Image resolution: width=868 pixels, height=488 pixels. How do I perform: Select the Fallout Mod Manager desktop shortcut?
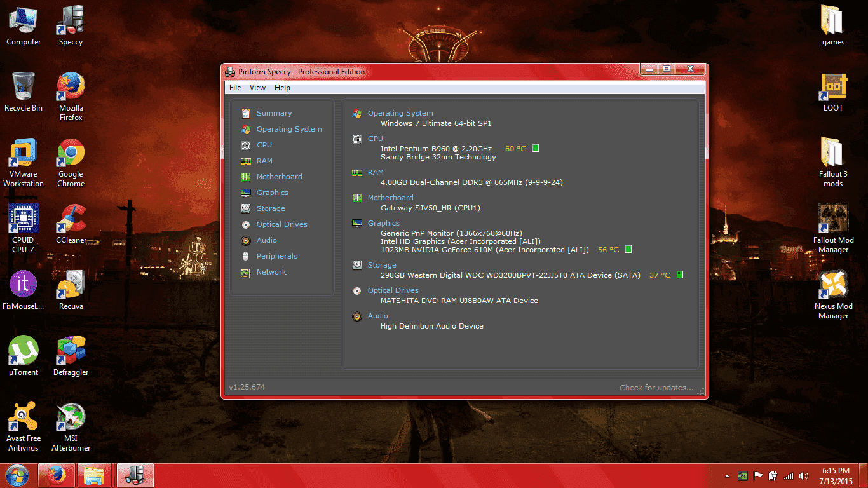pos(833,229)
